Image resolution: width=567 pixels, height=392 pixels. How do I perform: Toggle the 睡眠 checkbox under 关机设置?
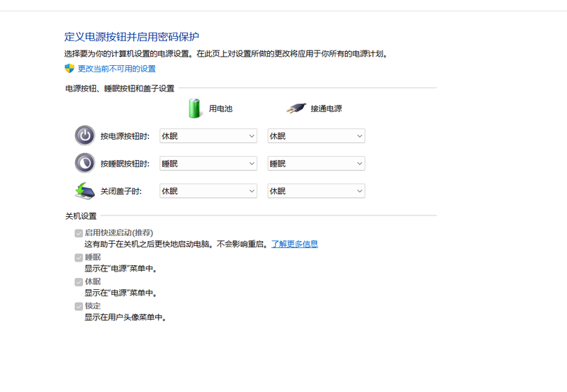coord(79,257)
